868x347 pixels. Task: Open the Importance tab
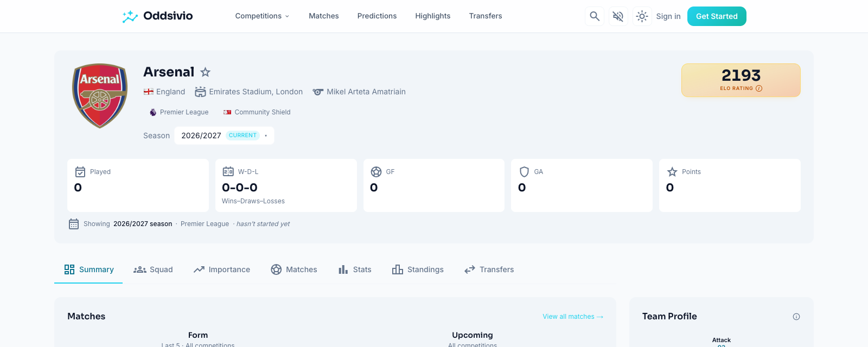click(222, 269)
